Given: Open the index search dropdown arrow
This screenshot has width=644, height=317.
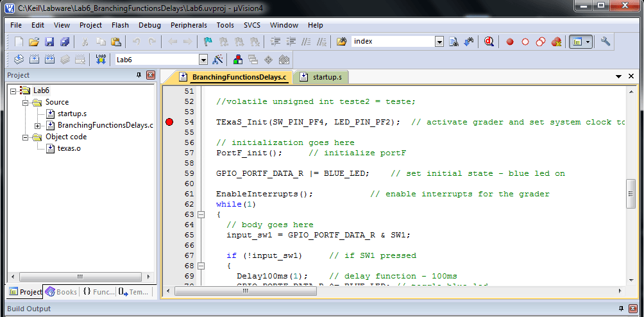Looking at the screenshot, I should [x=439, y=42].
